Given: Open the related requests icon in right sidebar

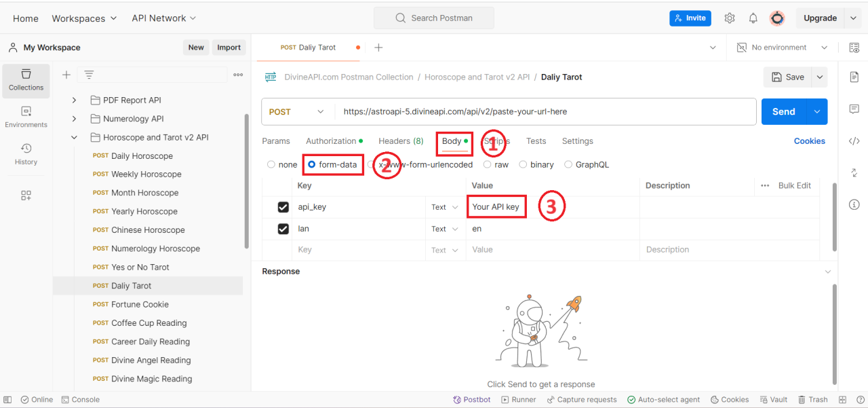Looking at the screenshot, I should point(854,173).
